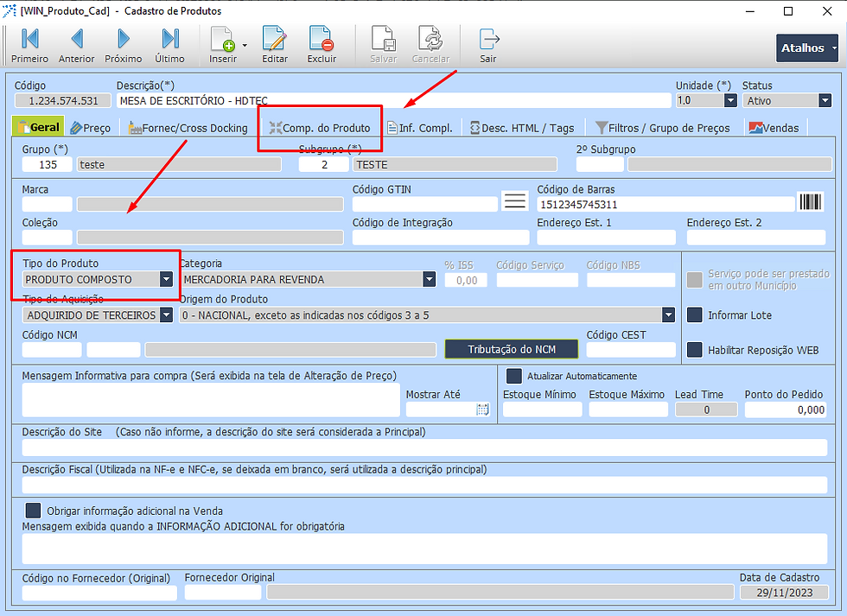Click the Sair exit icon
The image size is (847, 616).
click(x=488, y=39)
